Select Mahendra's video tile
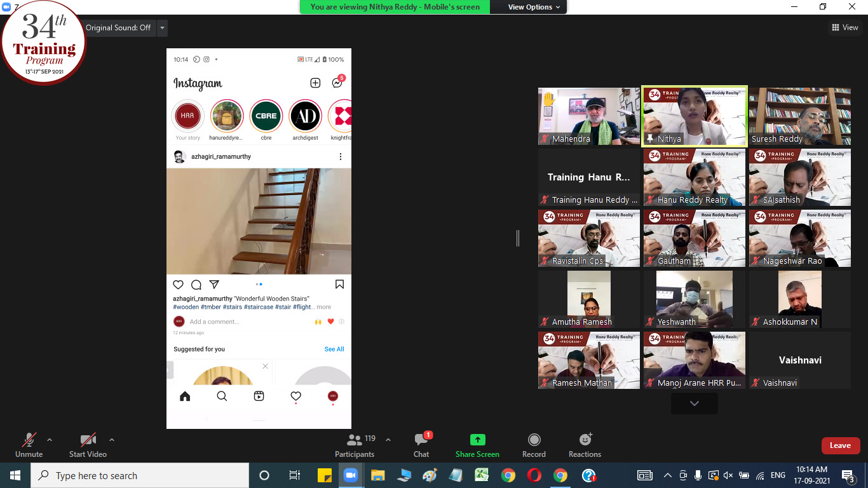The height and width of the screenshot is (488, 868). coord(589,116)
